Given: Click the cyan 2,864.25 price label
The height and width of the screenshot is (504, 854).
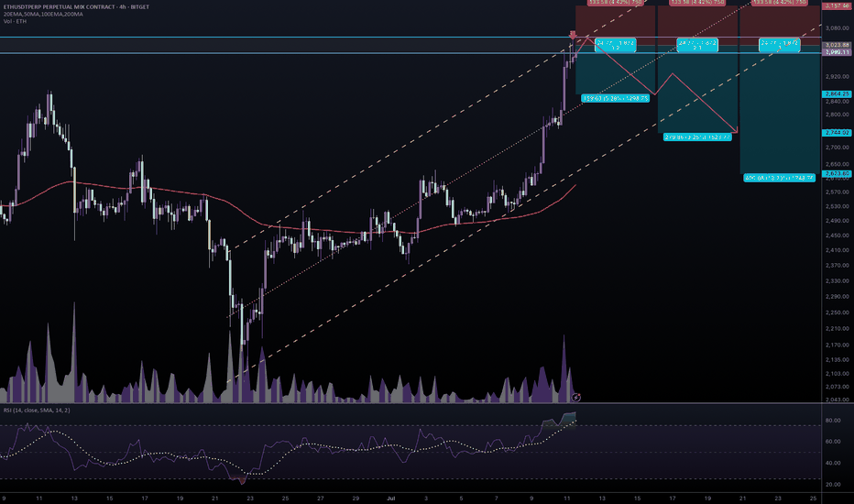Looking at the screenshot, I should [x=836, y=93].
